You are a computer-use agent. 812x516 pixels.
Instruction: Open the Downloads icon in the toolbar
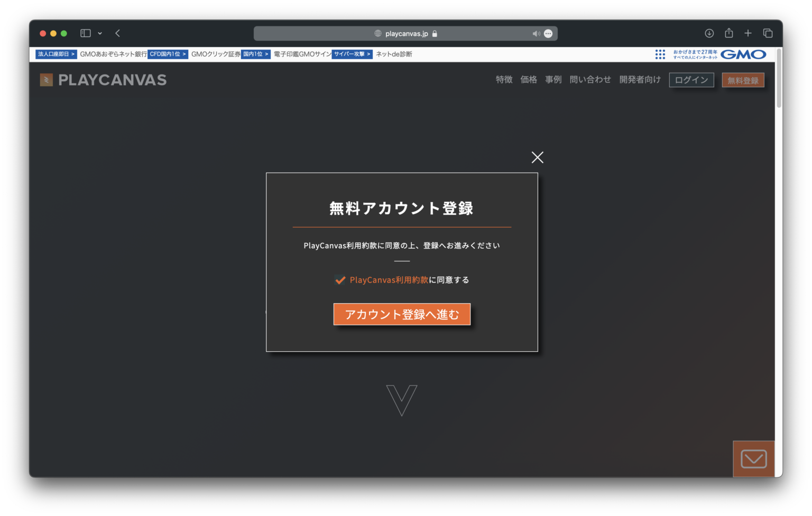[x=709, y=33]
